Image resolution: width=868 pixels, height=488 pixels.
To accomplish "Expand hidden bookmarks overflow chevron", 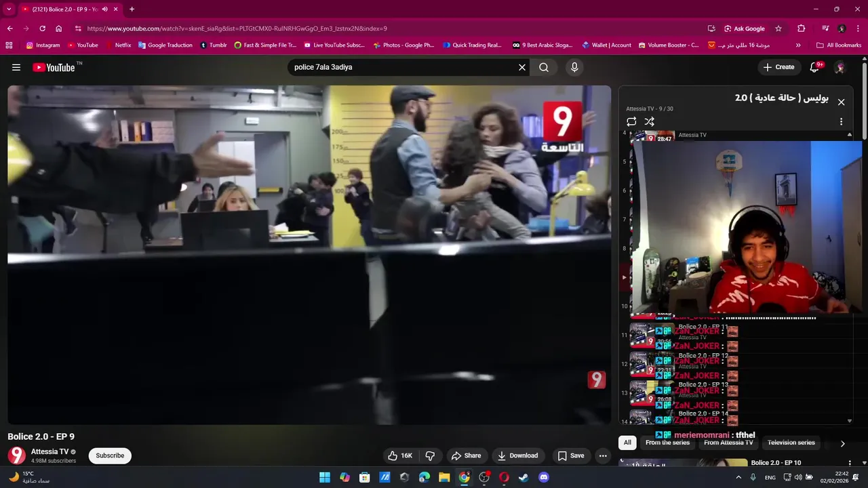I will [x=798, y=45].
